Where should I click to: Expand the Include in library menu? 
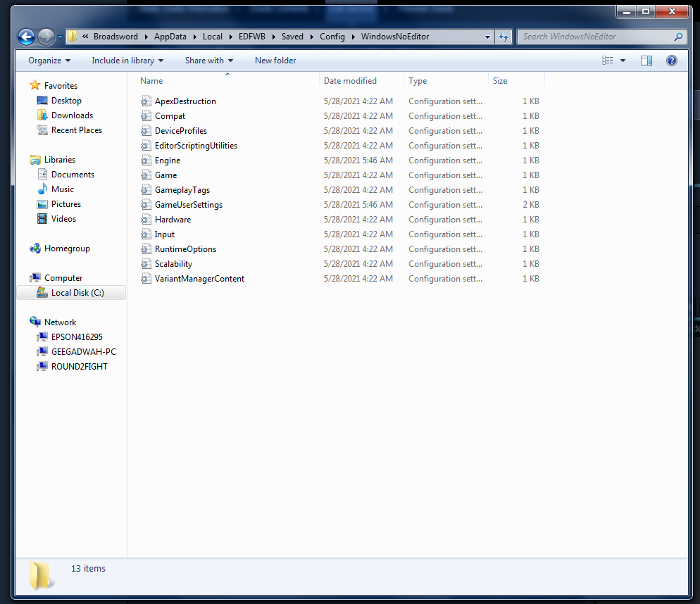click(x=127, y=61)
